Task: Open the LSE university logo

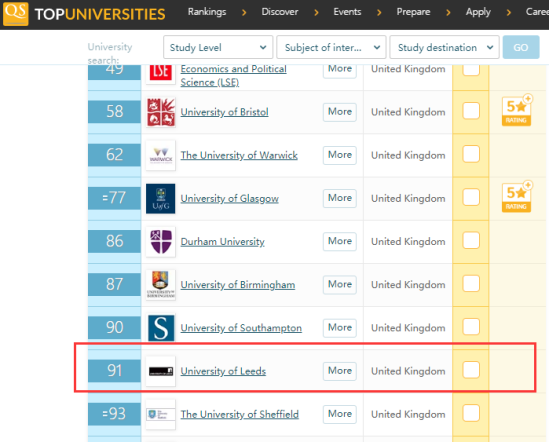Action: (161, 74)
